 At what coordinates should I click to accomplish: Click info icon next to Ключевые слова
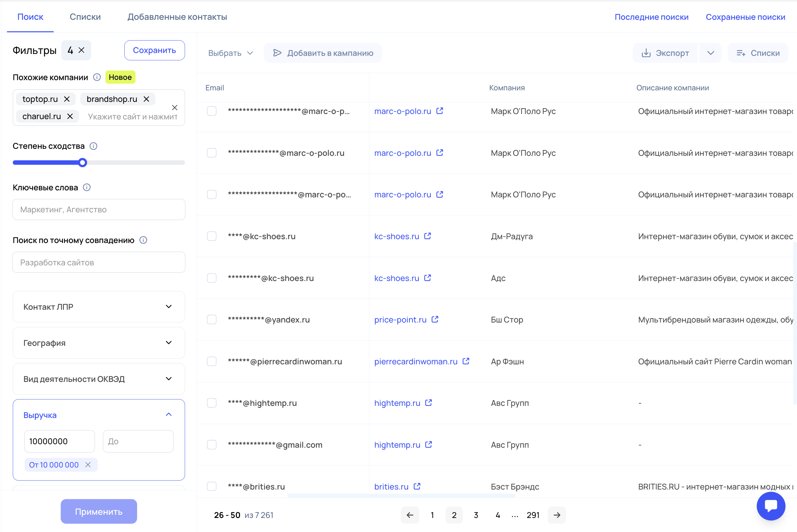pos(87,187)
